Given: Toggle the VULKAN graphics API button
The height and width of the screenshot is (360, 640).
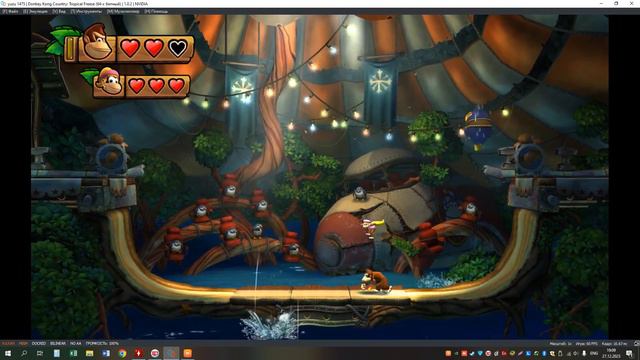Looking at the screenshot, I should point(9,344).
